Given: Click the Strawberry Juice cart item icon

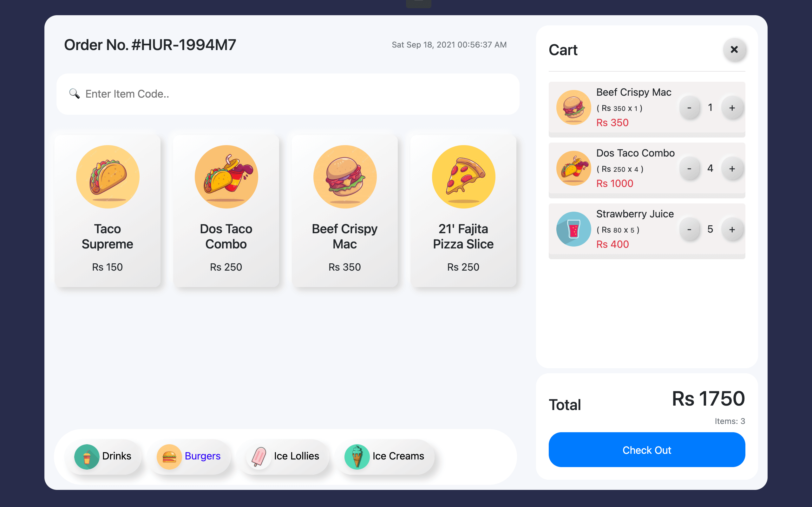Looking at the screenshot, I should tap(573, 229).
